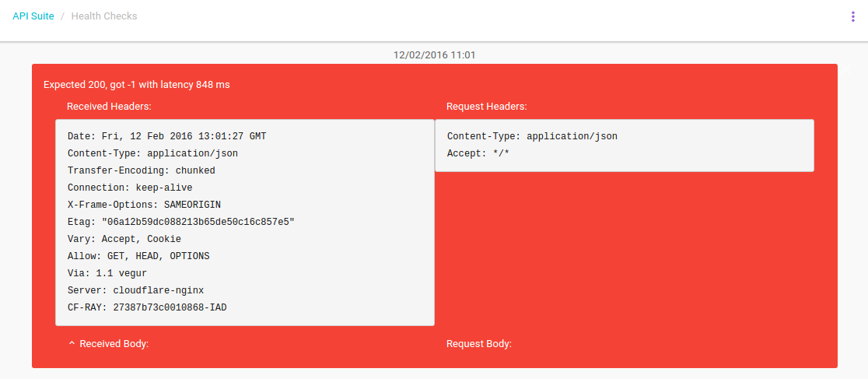Click the Transfer-Encoding: chunked line

click(142, 170)
